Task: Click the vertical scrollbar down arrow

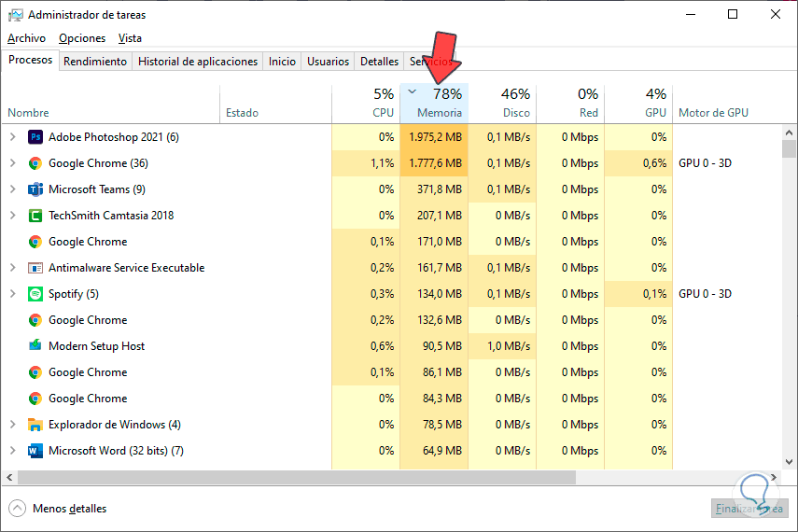Action: pos(790,464)
